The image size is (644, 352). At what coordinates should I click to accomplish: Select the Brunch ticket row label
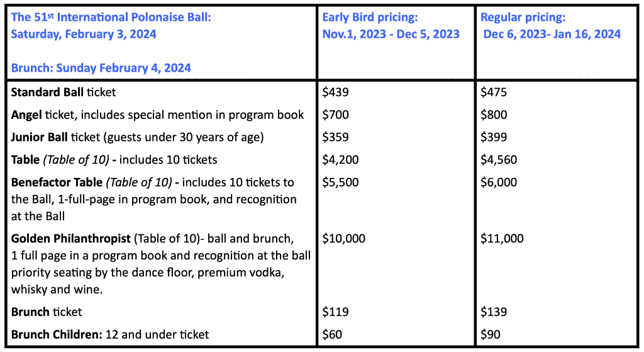[47, 312]
